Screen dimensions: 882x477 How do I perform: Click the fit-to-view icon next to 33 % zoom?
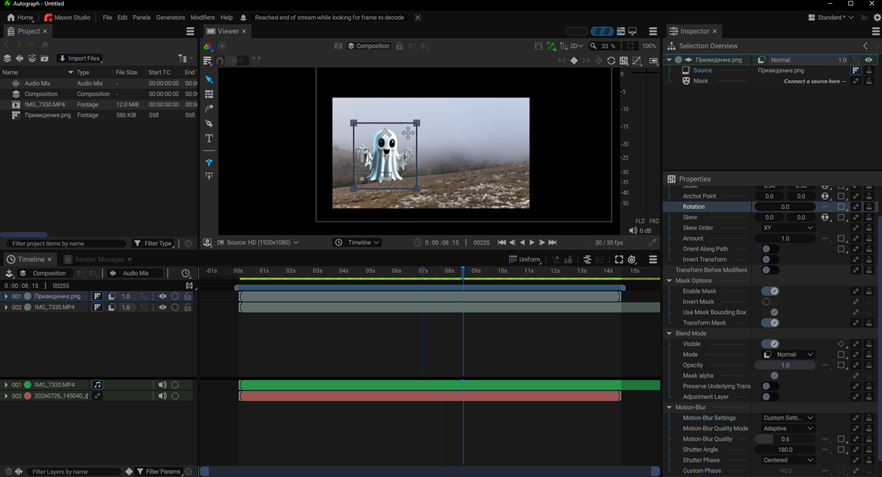[x=631, y=46]
